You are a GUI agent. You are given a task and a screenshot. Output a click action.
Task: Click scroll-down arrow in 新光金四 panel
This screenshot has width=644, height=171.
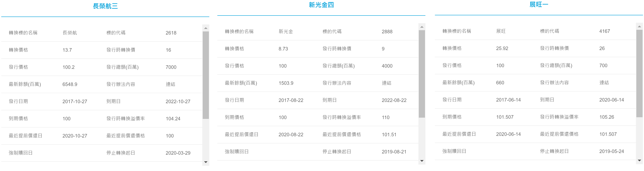(x=422, y=161)
